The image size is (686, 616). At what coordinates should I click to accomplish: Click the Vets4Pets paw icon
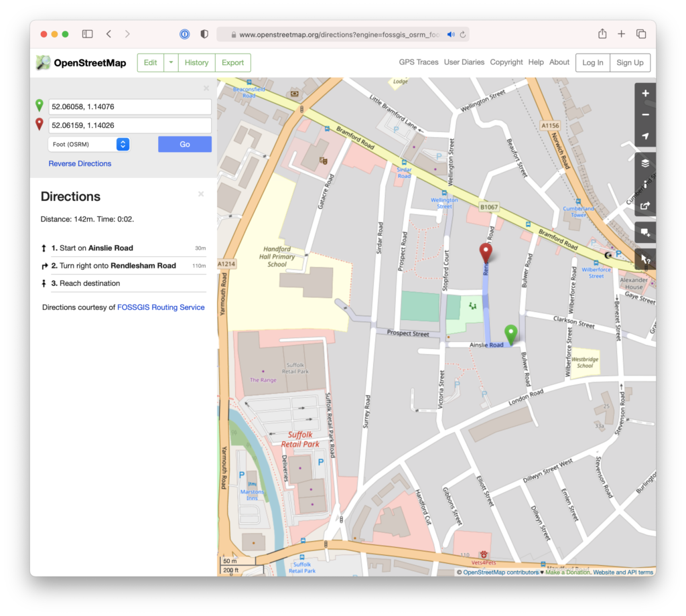pos(484,555)
